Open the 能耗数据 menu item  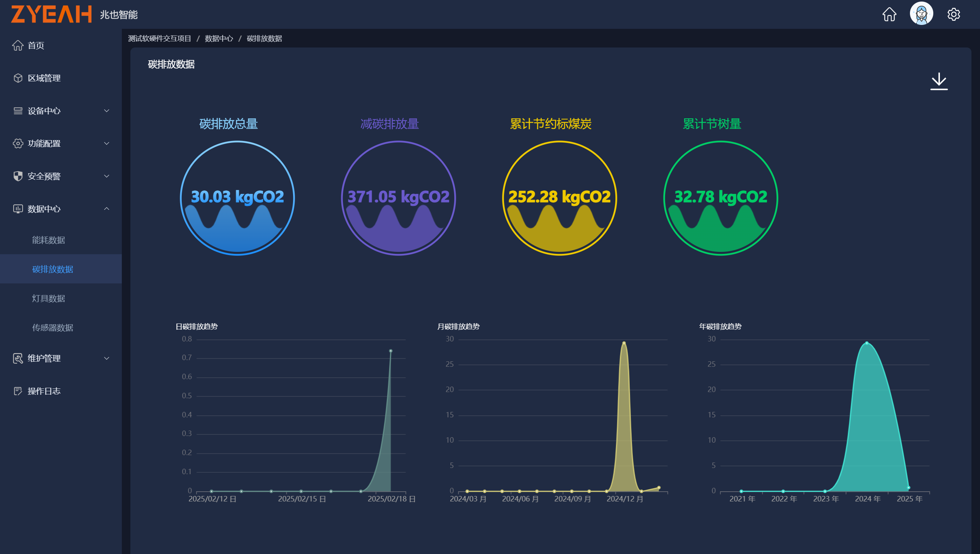(49, 240)
